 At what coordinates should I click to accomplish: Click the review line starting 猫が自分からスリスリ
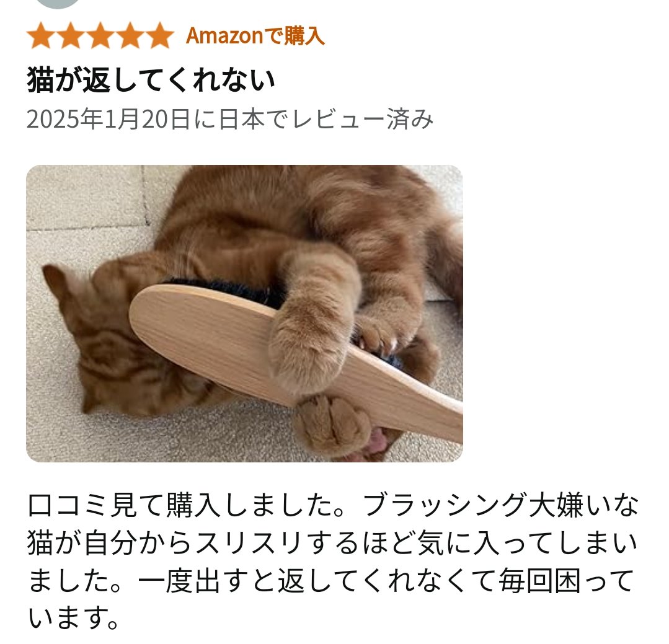click(333, 543)
